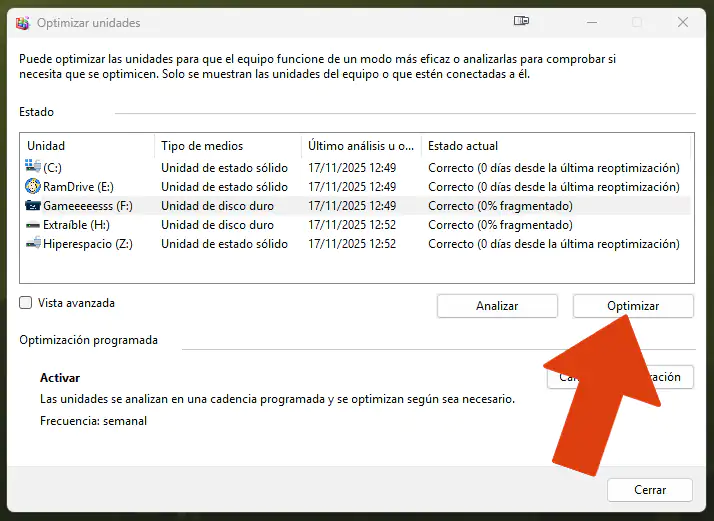Enable the Vista avanzada checkbox

(26, 303)
